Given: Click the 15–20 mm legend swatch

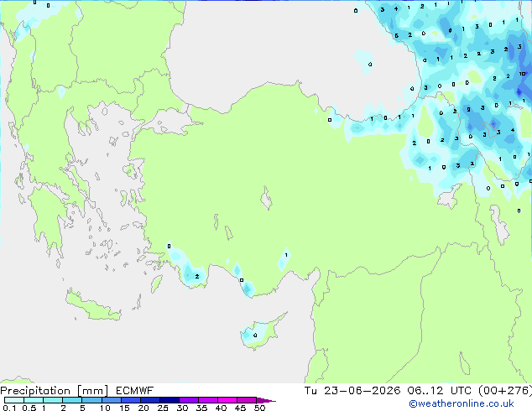Looking at the screenshot, I should tap(131, 400).
